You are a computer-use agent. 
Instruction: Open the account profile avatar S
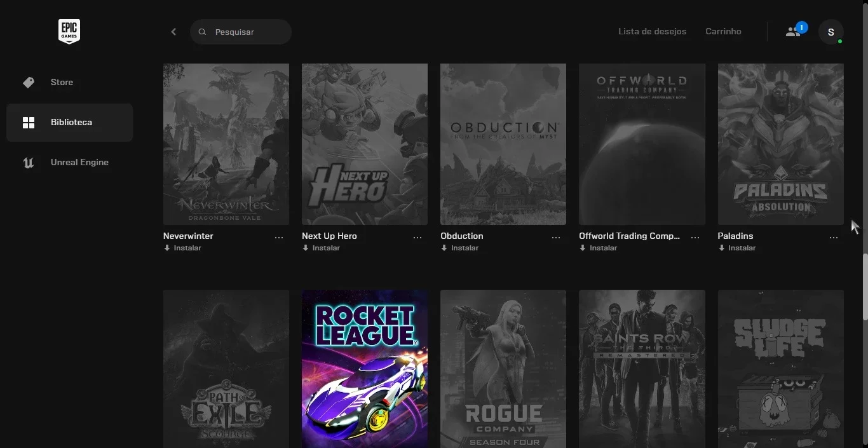pos(831,32)
